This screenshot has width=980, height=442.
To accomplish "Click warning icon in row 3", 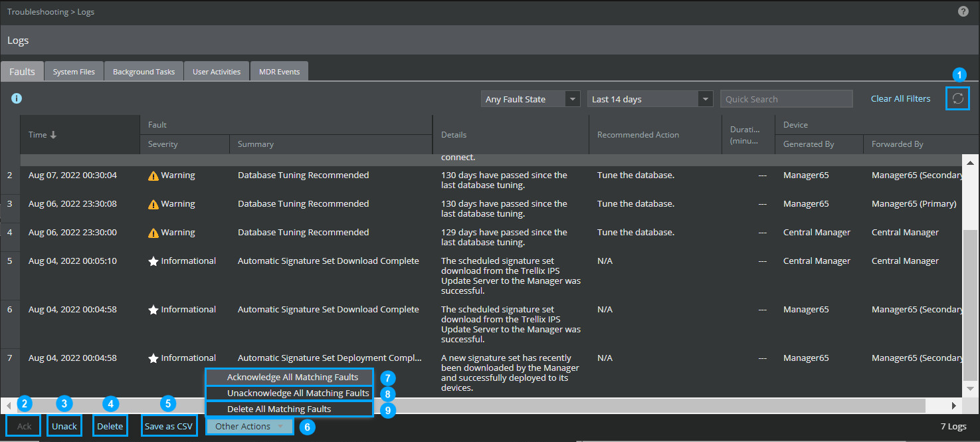I will (153, 204).
